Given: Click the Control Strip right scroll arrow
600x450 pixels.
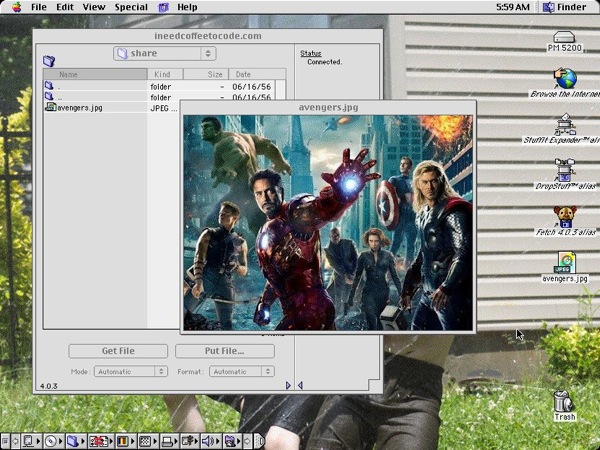Looking at the screenshot, I should (x=248, y=441).
